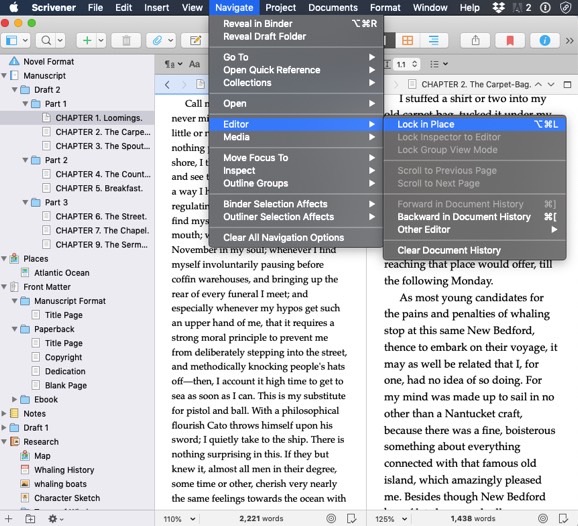Click the add folder icon at binder footer

click(30, 519)
